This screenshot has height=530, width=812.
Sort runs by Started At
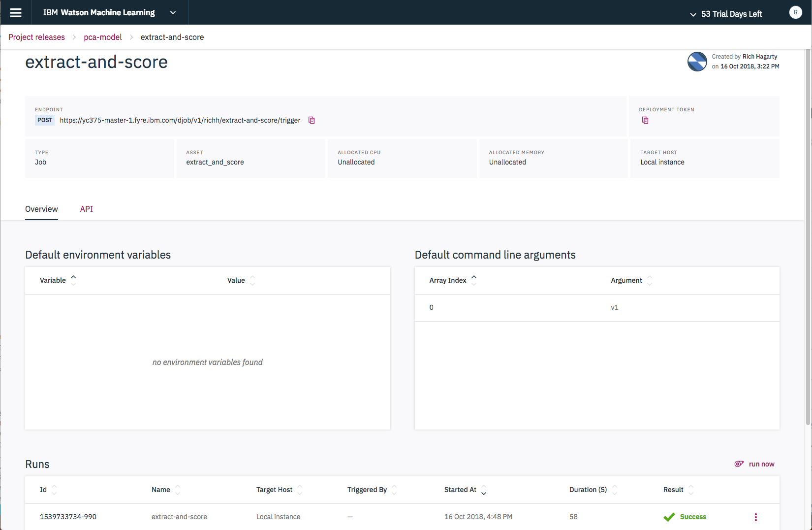484,490
